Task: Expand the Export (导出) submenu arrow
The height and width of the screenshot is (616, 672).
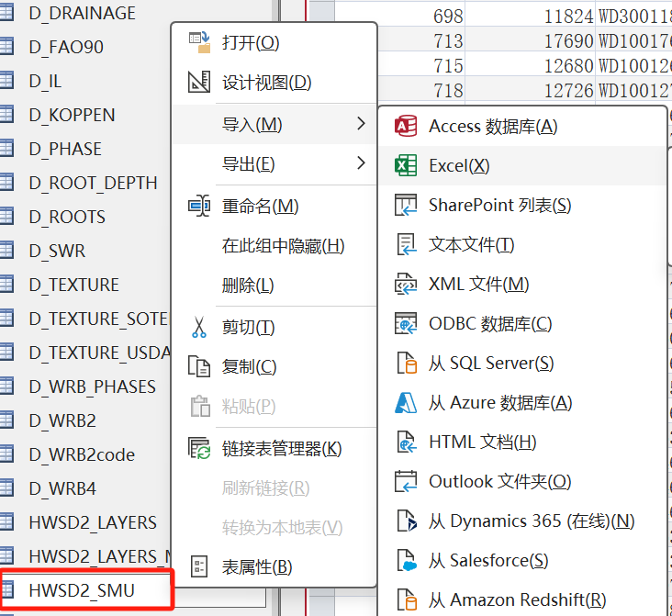Action: (361, 162)
